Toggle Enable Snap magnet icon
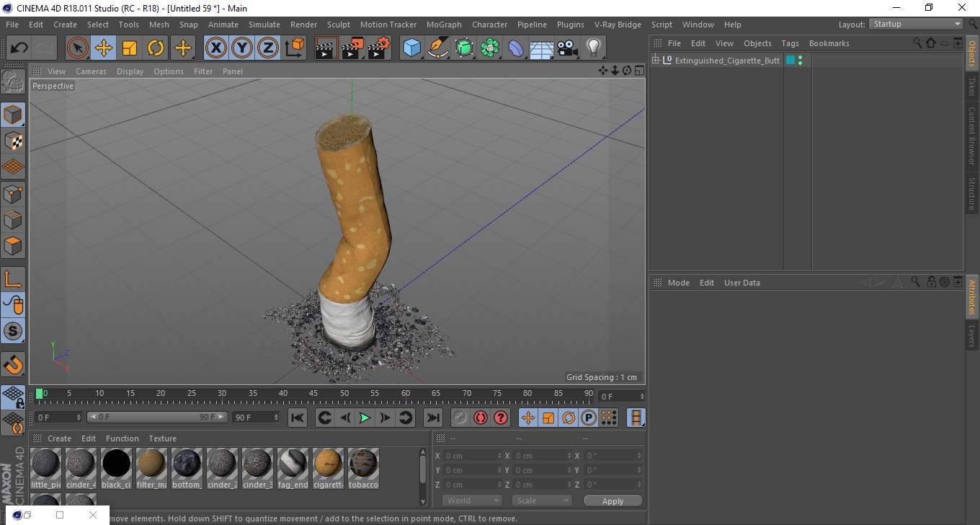 [13, 364]
